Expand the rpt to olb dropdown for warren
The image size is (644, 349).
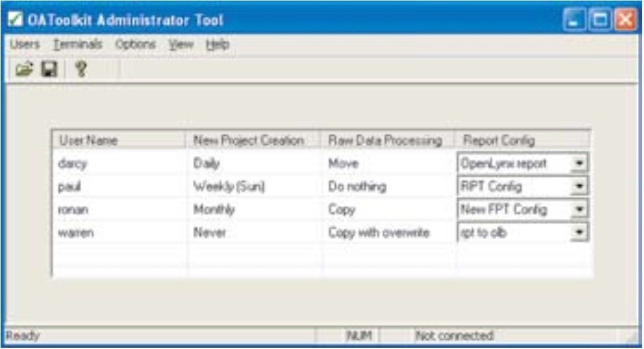point(579,232)
